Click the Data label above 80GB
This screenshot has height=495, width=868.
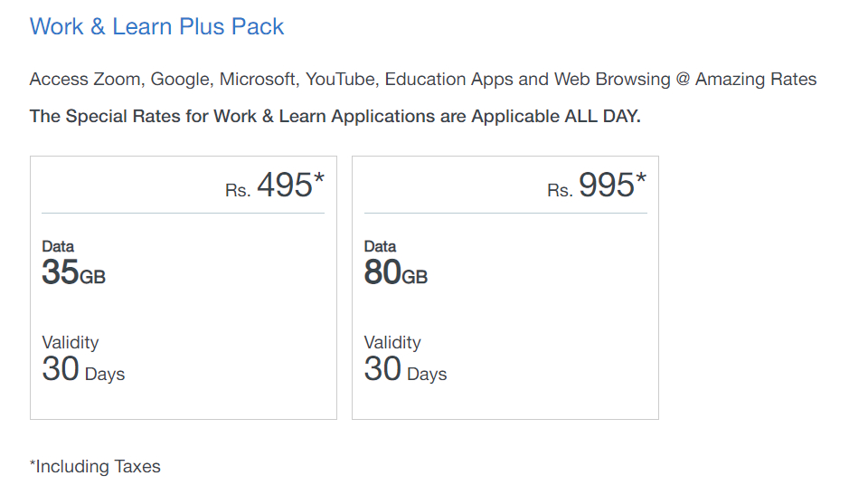380,246
